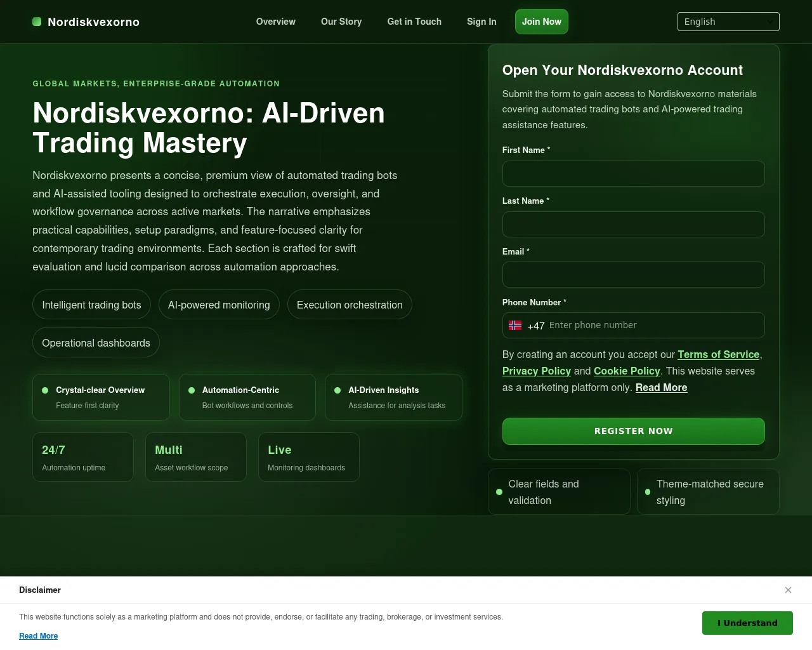
Task: Click the Open Your Nordiskvexorno Account heading
Action: click(x=622, y=70)
